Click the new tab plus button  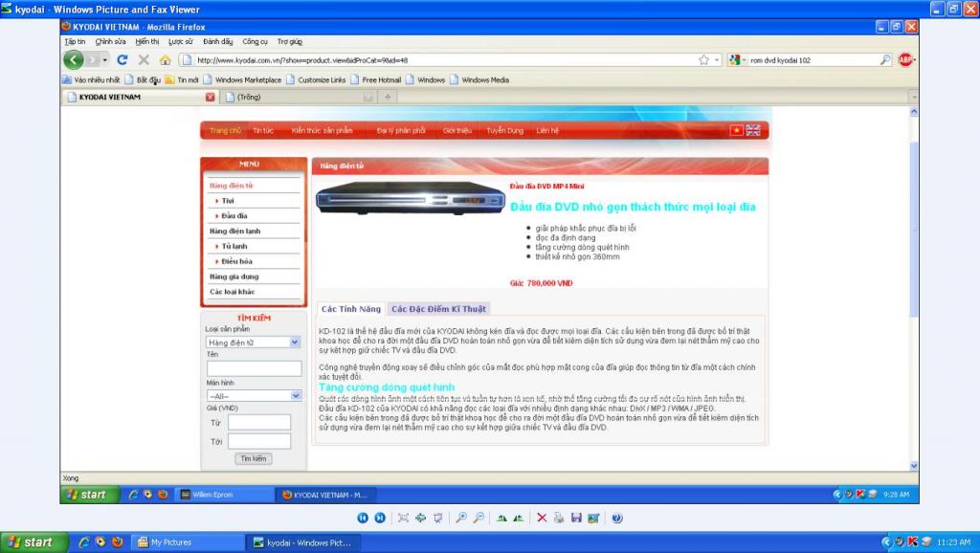click(x=388, y=97)
